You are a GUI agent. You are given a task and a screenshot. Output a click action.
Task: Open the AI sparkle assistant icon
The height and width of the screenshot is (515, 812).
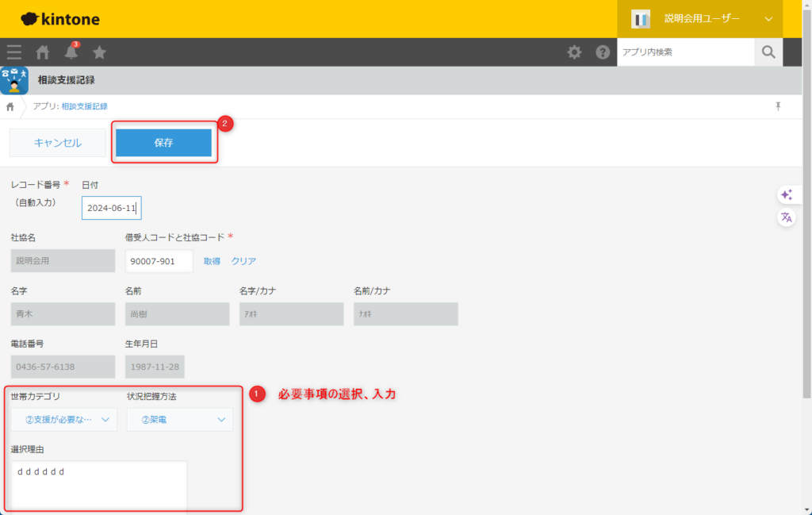[x=786, y=194]
